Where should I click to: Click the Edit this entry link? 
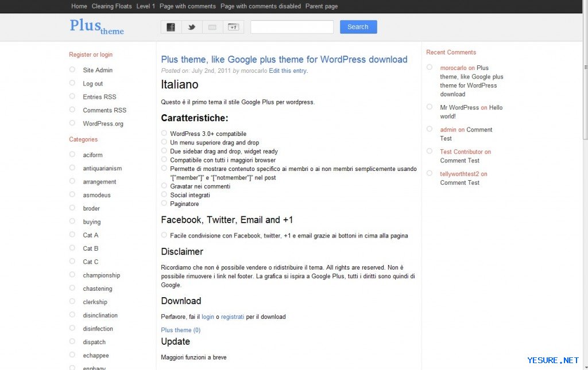point(288,71)
